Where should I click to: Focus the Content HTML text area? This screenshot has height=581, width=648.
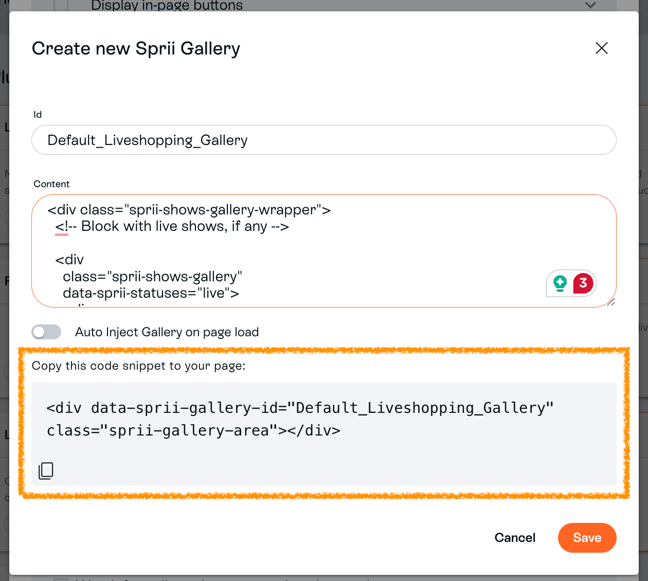pyautogui.click(x=324, y=251)
